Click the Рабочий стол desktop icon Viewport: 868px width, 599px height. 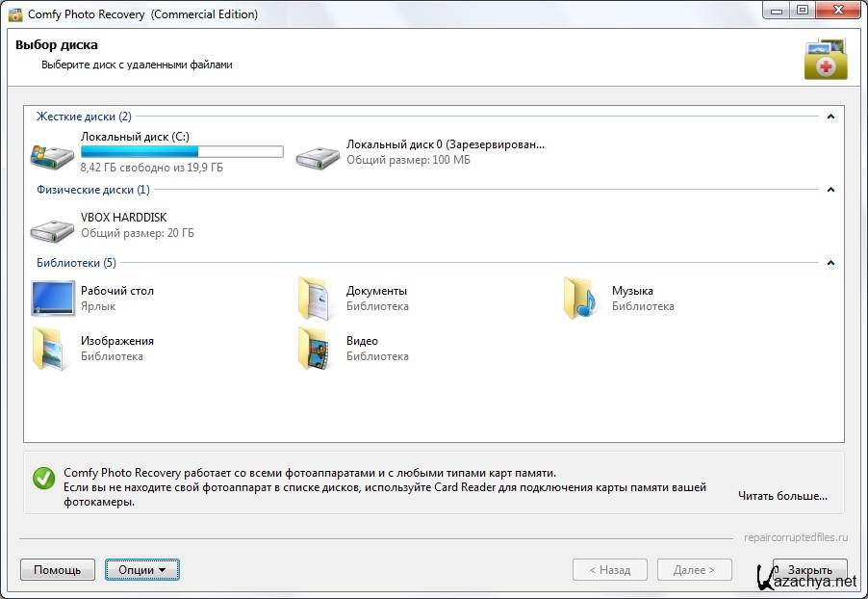click(52, 299)
